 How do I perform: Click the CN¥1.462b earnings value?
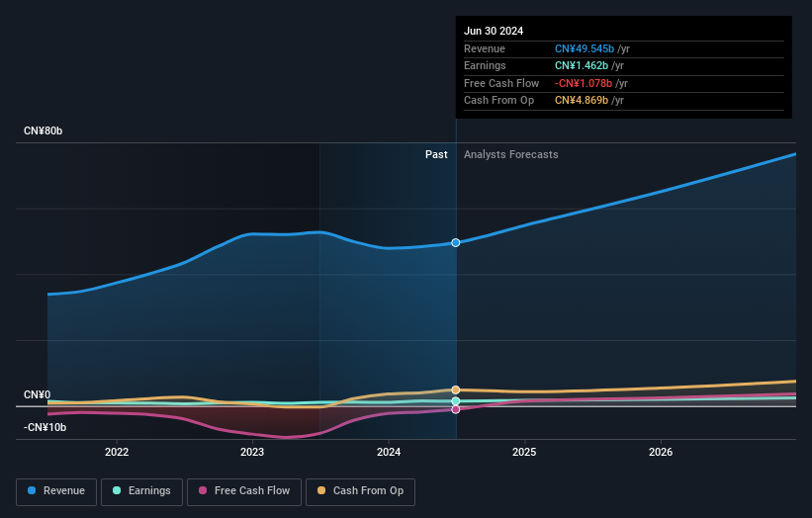click(x=581, y=65)
